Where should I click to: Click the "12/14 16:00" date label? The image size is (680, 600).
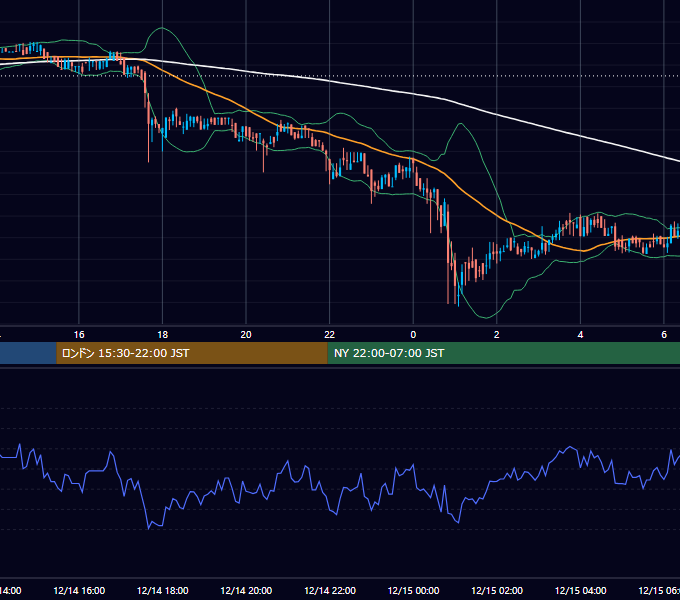79,591
